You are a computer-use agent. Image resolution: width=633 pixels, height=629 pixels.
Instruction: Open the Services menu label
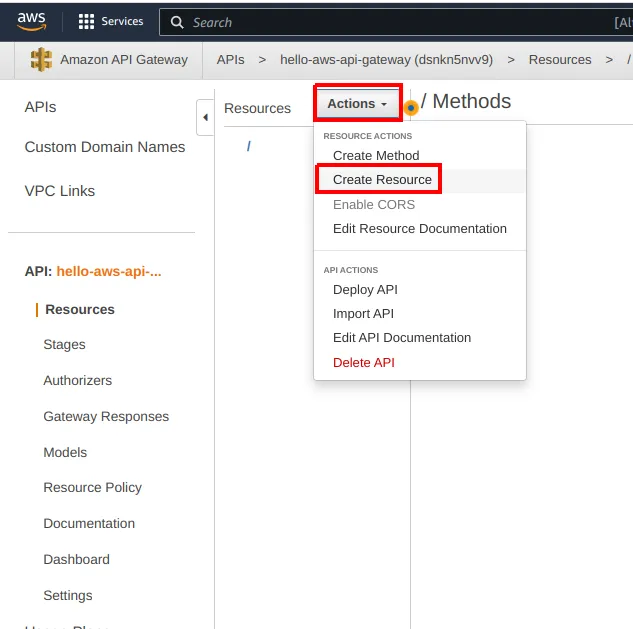tap(122, 21)
